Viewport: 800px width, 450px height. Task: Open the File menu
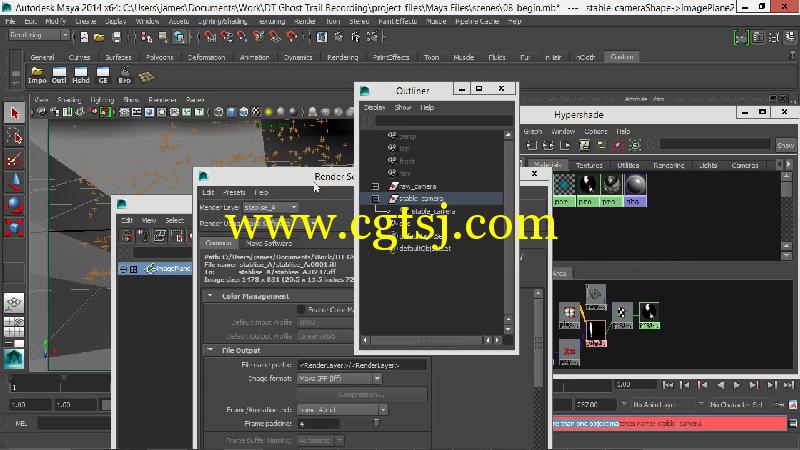click(10, 21)
